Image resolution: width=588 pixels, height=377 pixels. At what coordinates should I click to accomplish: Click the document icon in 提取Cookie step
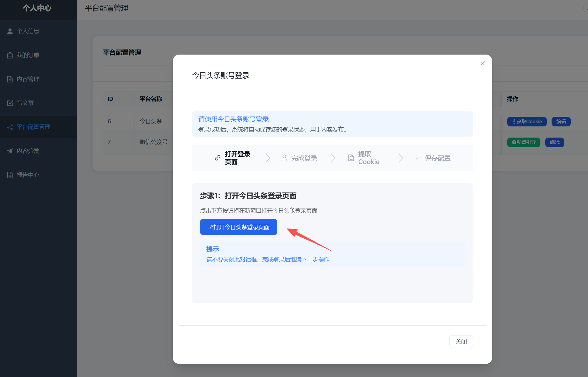351,158
